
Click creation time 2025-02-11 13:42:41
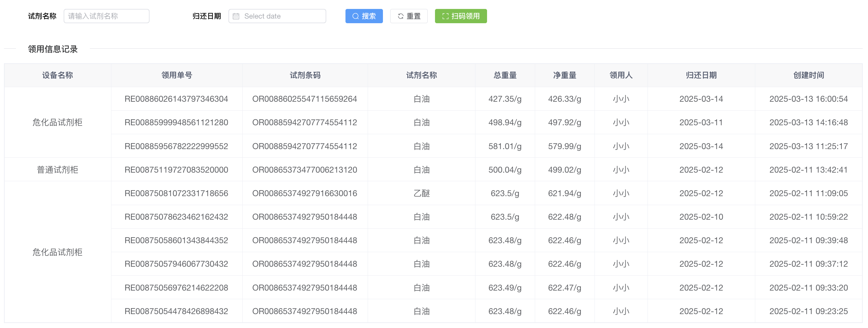[808, 170]
